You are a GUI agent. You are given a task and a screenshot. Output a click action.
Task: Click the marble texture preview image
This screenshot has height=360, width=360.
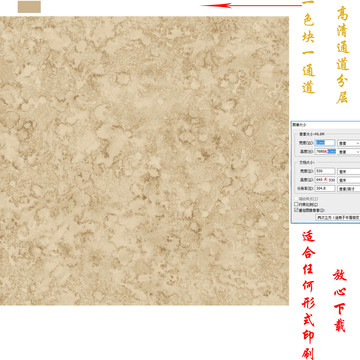pos(144,161)
